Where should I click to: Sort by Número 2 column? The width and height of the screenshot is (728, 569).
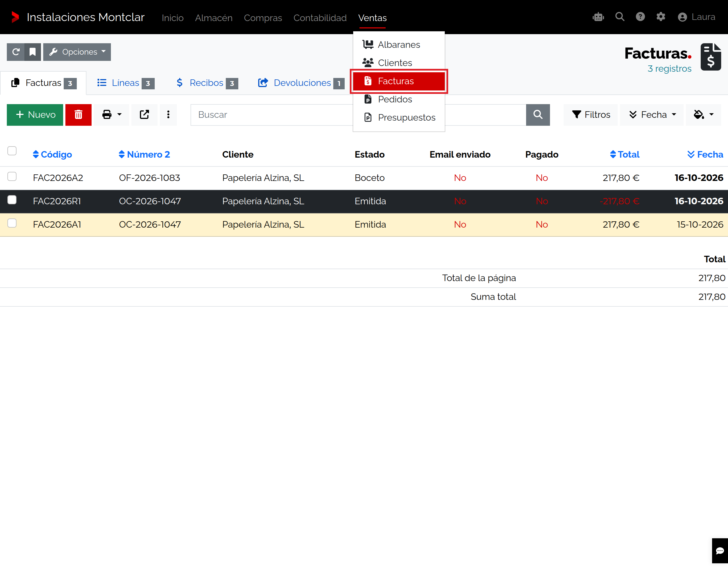pyautogui.click(x=144, y=154)
